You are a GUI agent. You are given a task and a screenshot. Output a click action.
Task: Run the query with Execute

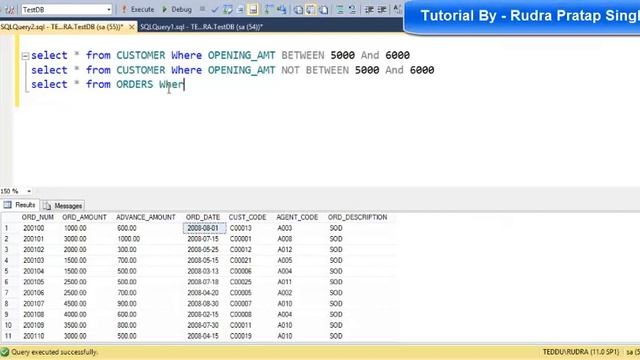pos(138,9)
